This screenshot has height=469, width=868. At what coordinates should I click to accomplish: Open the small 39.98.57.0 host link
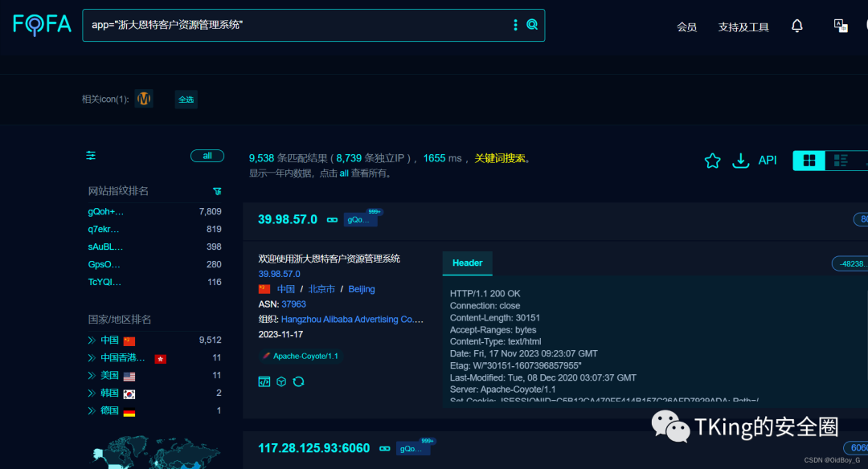point(279,274)
